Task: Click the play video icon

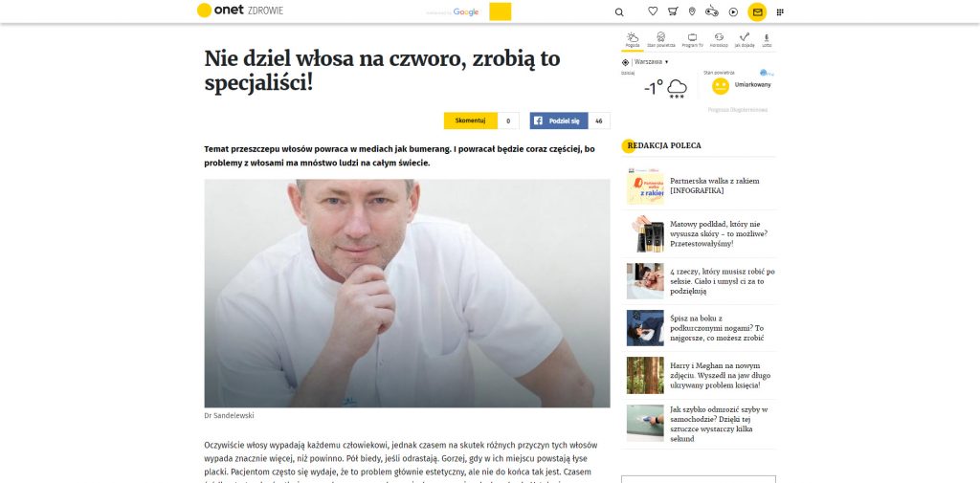Action: 733,11
